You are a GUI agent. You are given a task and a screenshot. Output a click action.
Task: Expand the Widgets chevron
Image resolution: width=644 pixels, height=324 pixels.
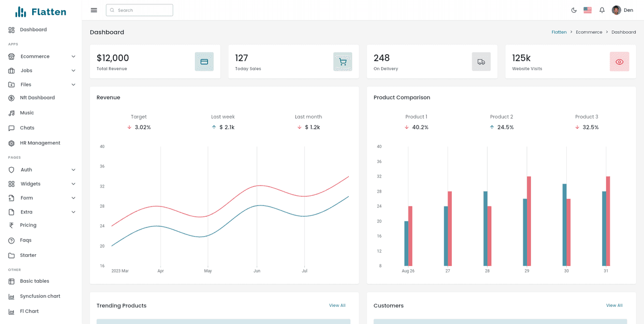click(74, 183)
